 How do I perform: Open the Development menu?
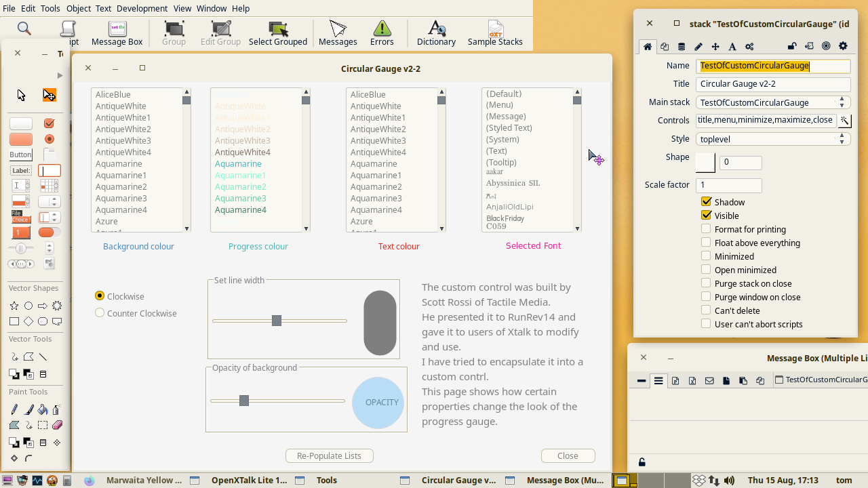(142, 8)
